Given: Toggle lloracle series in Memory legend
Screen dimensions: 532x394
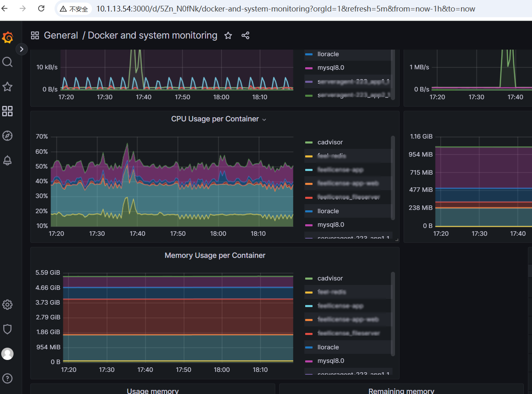Looking at the screenshot, I should pyautogui.click(x=328, y=347).
